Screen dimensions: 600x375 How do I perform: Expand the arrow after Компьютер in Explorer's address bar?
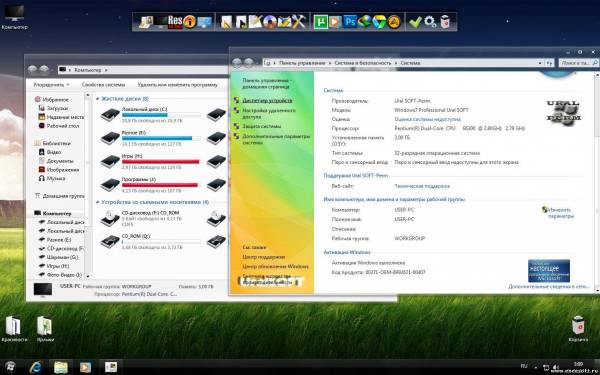point(106,70)
